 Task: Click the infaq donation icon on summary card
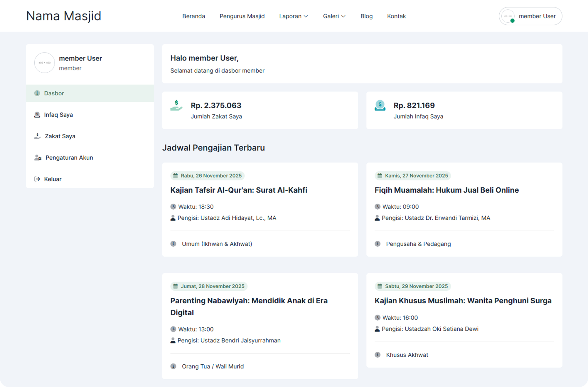380,105
